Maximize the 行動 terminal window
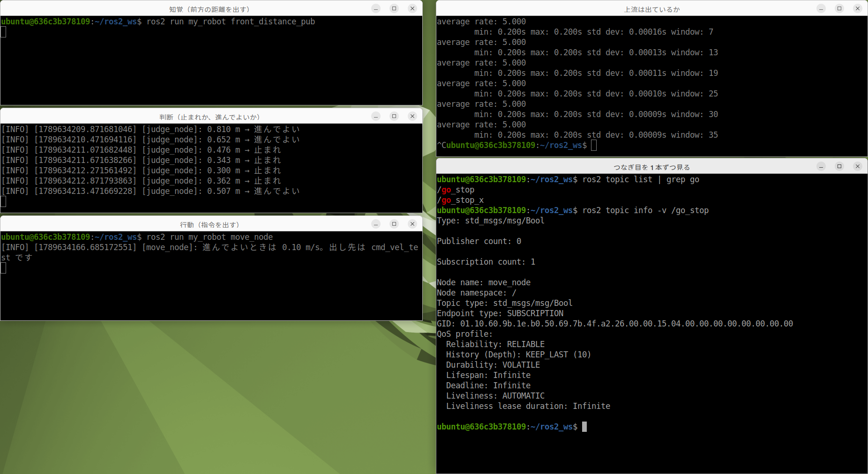The width and height of the screenshot is (868, 474). [394, 224]
